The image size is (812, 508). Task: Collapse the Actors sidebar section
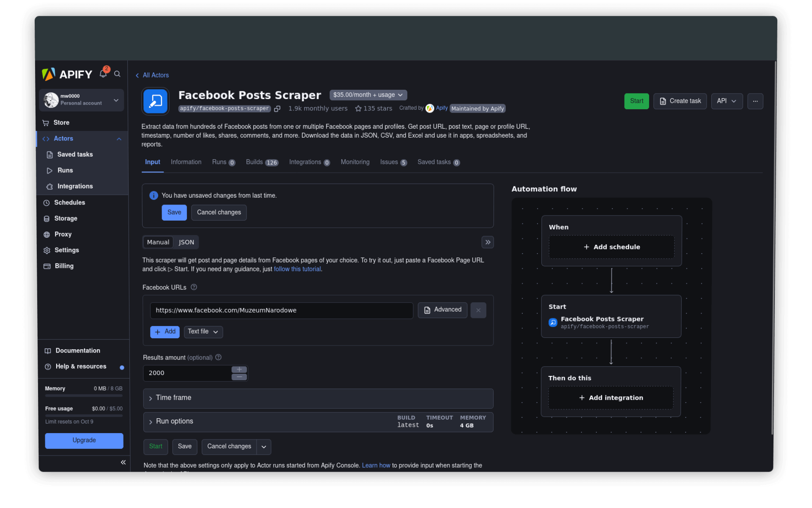coord(119,139)
